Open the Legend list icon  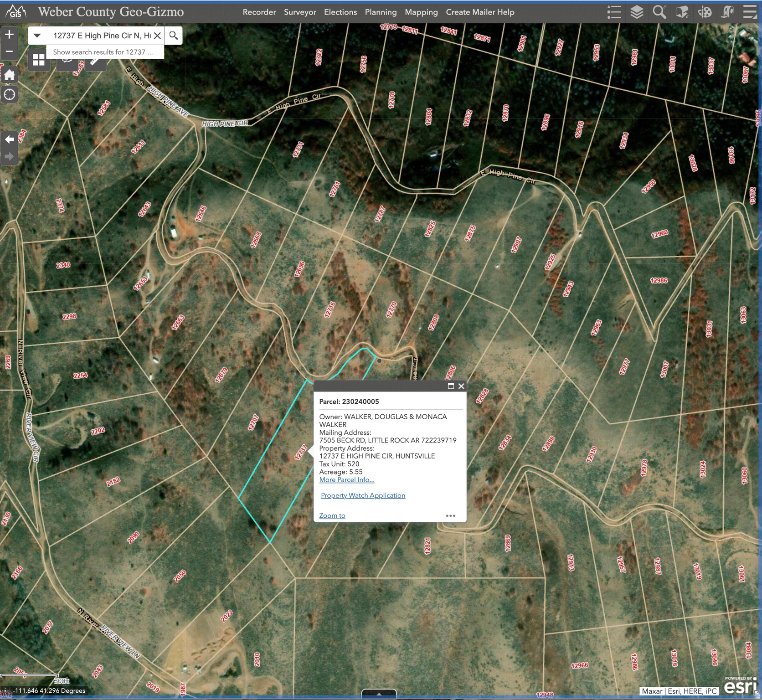pos(614,12)
